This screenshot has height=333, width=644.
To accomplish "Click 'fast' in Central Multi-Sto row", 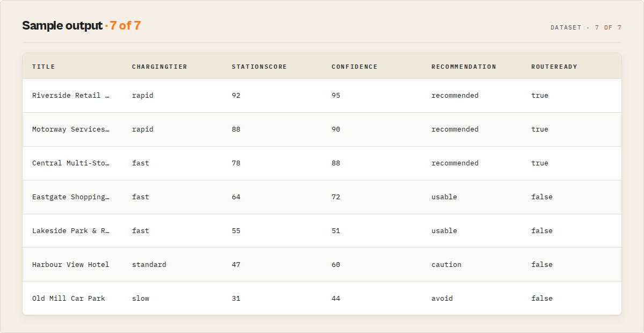I will click(x=141, y=163).
